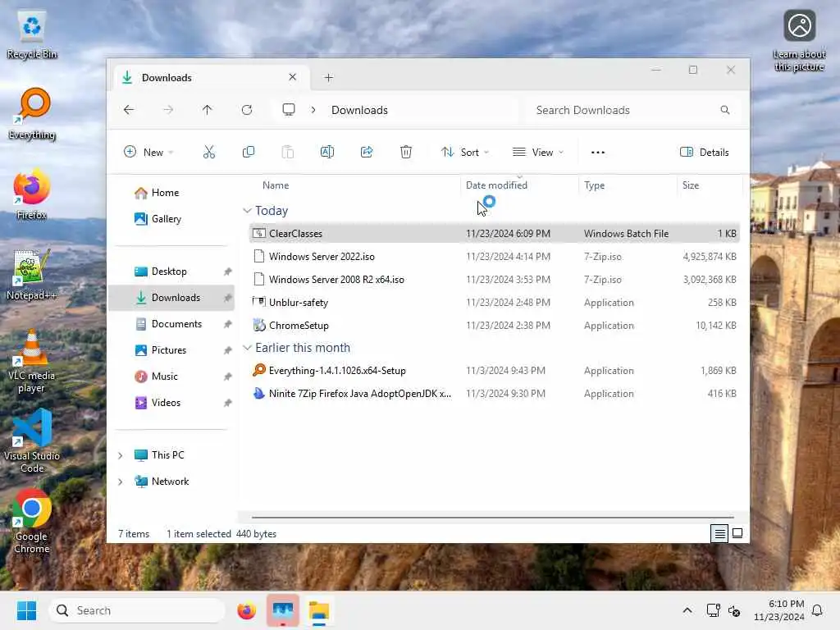
Task: Collapse the Earlier this month group
Action: [247, 348]
